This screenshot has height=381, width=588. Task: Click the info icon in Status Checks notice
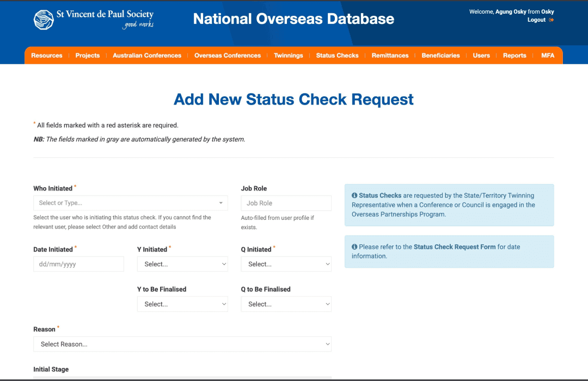click(354, 195)
